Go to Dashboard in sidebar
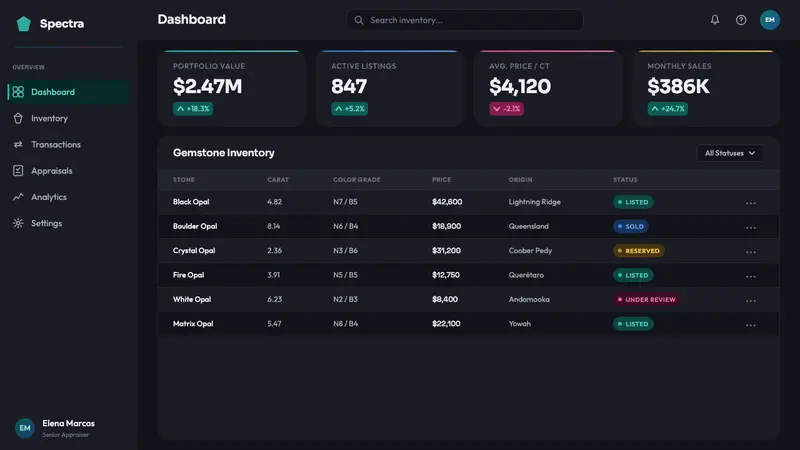Image resolution: width=800 pixels, height=450 pixels. pyautogui.click(x=68, y=92)
